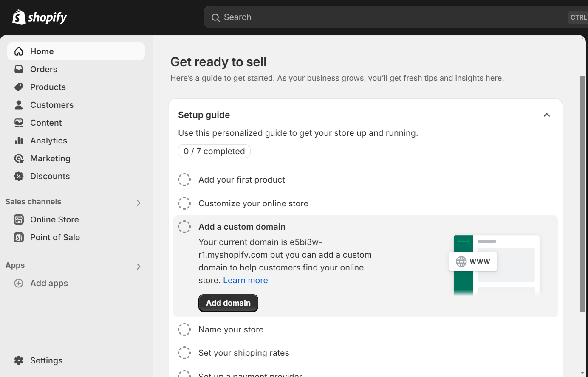The width and height of the screenshot is (588, 377).
Task: Open Discounts in sidebar
Action: [x=76, y=176]
